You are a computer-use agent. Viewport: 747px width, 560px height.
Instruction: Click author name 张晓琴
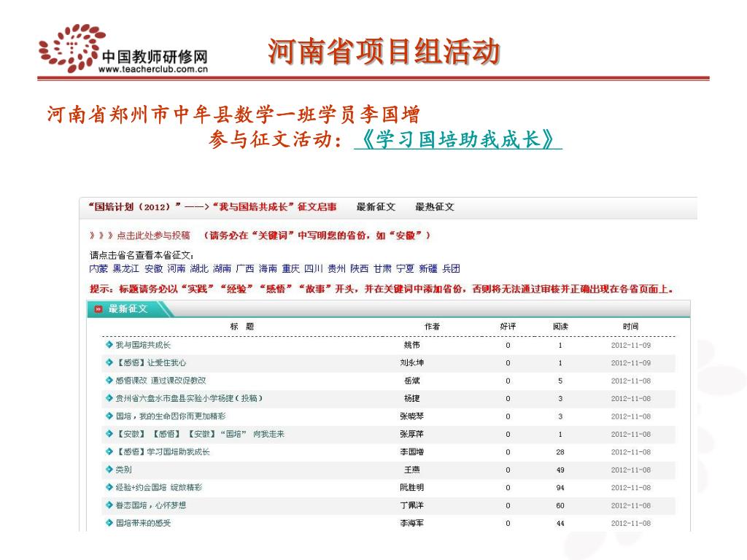(x=412, y=416)
